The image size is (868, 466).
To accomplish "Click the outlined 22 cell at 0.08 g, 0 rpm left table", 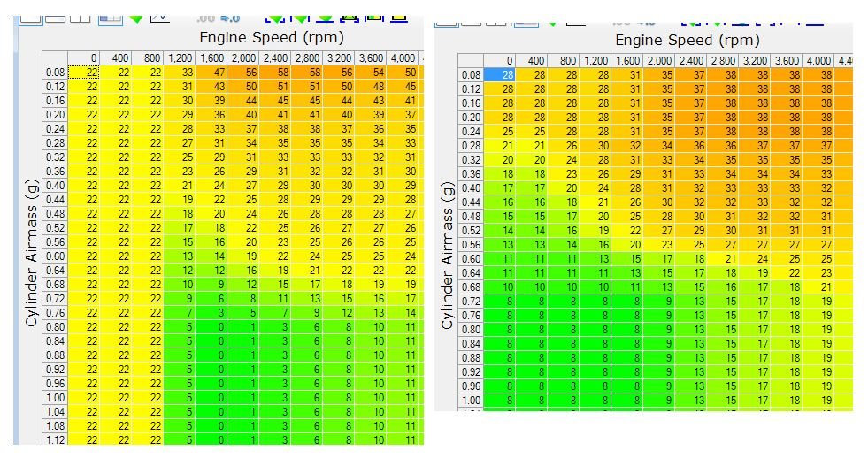I will pyautogui.click(x=83, y=72).
